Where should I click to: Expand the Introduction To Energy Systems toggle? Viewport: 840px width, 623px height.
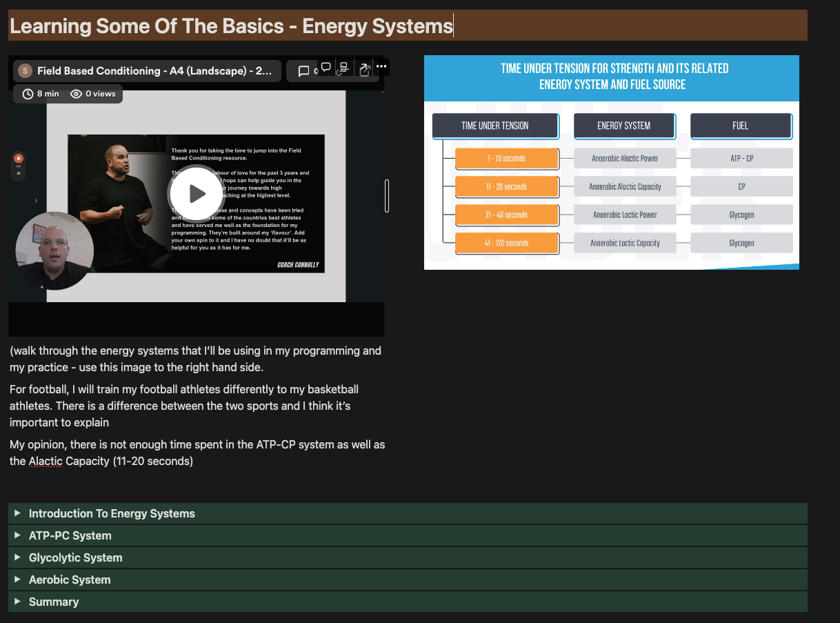(x=18, y=513)
